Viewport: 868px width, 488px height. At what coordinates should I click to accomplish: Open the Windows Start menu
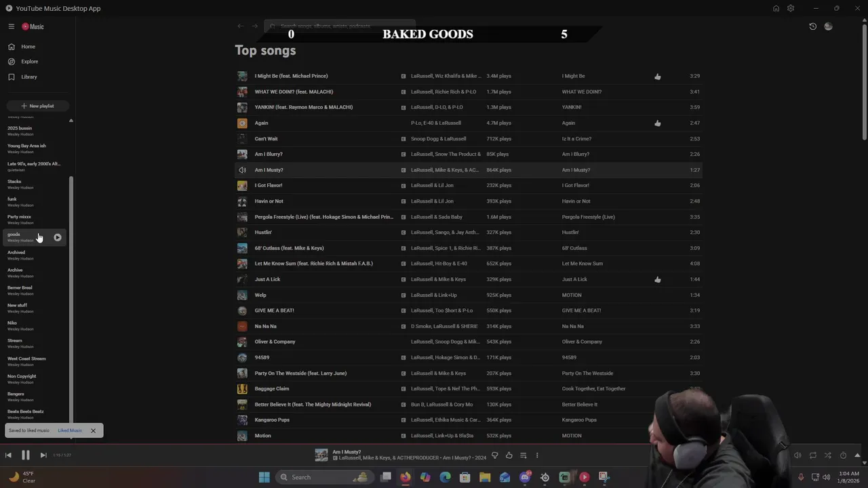tap(264, 477)
